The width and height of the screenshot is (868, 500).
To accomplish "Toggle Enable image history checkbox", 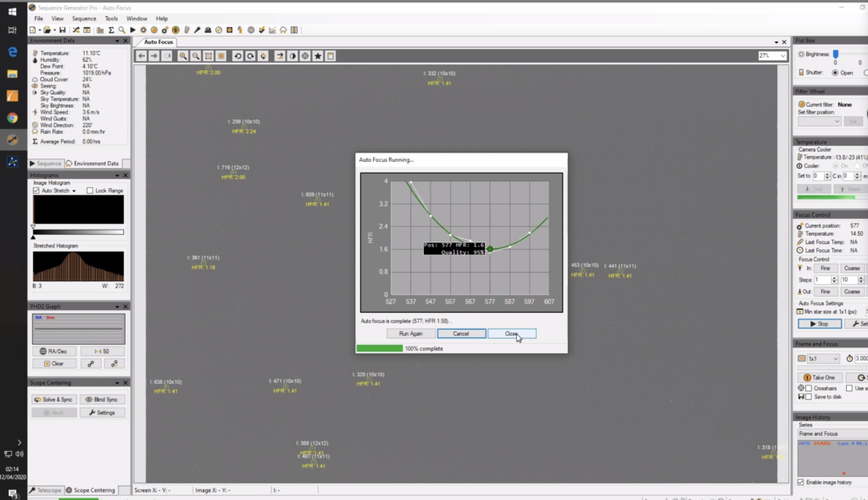I will (x=801, y=482).
